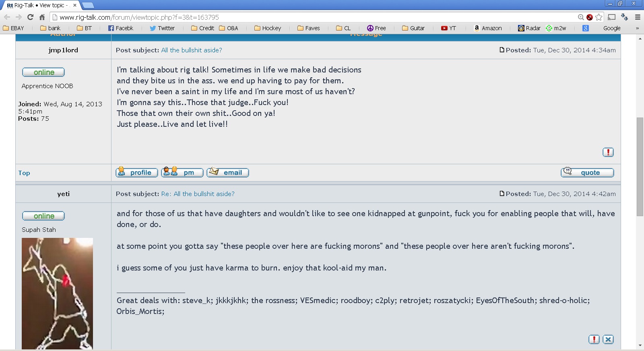Delete yeti's post with the X icon
644x351 pixels.
pos(608,339)
